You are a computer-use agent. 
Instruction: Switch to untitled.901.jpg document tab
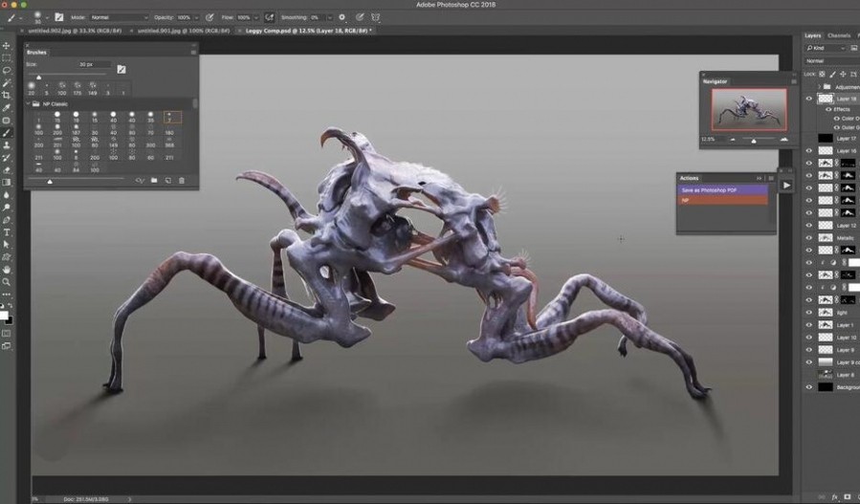click(x=183, y=32)
